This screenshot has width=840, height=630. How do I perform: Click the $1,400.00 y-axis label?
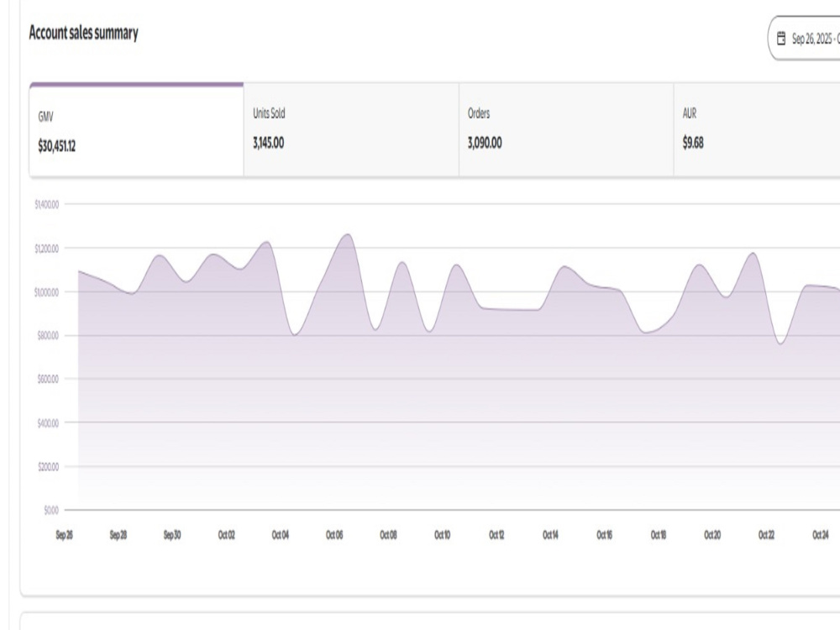(x=46, y=205)
